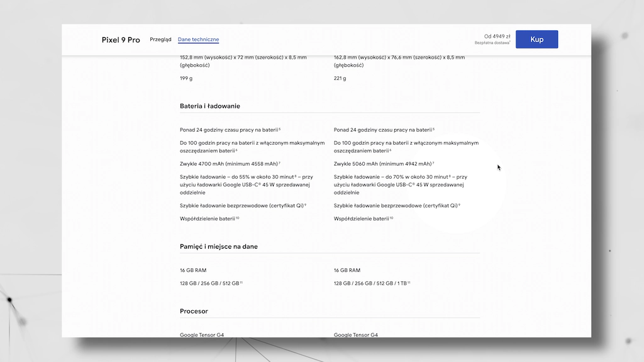Click the 152,8 mm dimensions text
This screenshot has width=644, height=362.
pos(243,61)
